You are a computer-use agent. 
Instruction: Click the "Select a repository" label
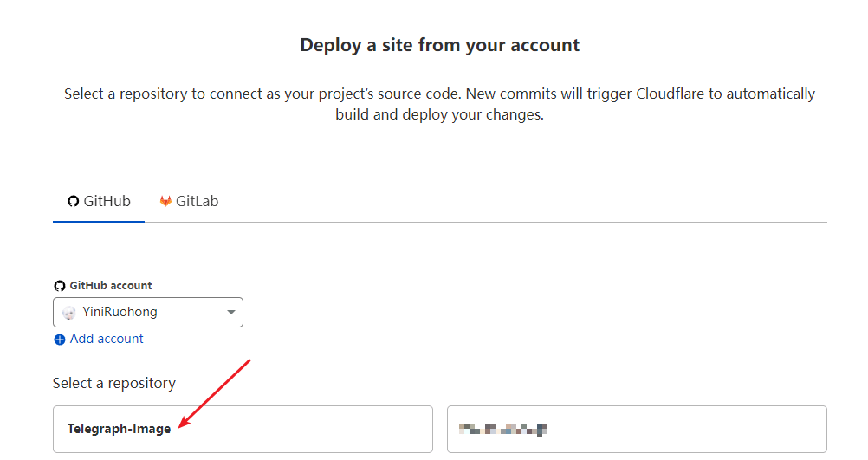pyautogui.click(x=114, y=383)
